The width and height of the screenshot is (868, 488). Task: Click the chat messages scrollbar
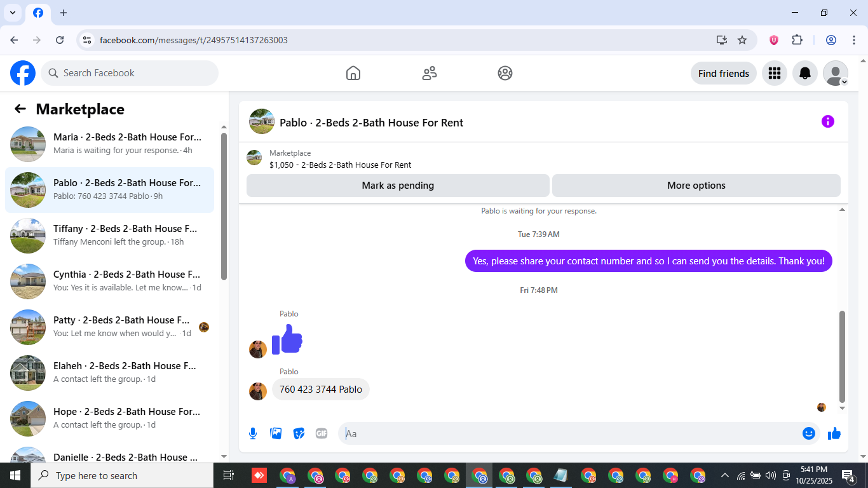pos(843,356)
